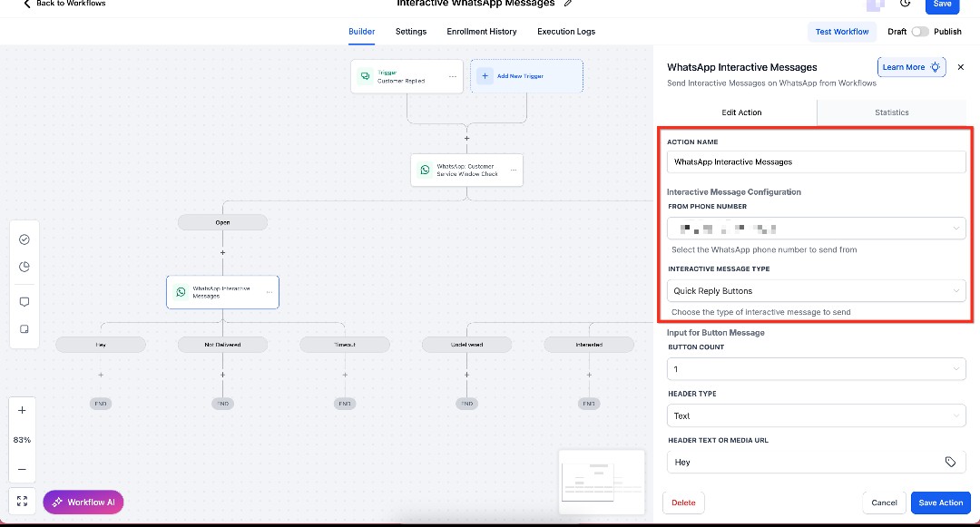Screen dimensions: 980x527
Task: Click the plus icon in Add New Trigger
Action: pos(485,76)
